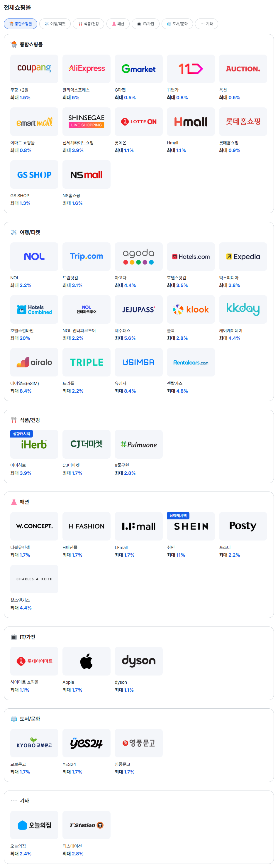Open the 오늘의집 logo thumbnail

pos(34,825)
